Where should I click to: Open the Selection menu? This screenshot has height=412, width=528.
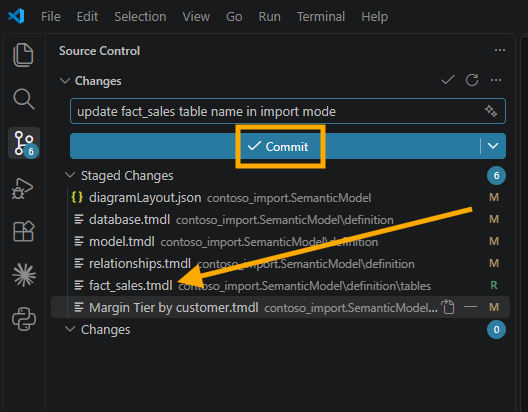coord(140,16)
